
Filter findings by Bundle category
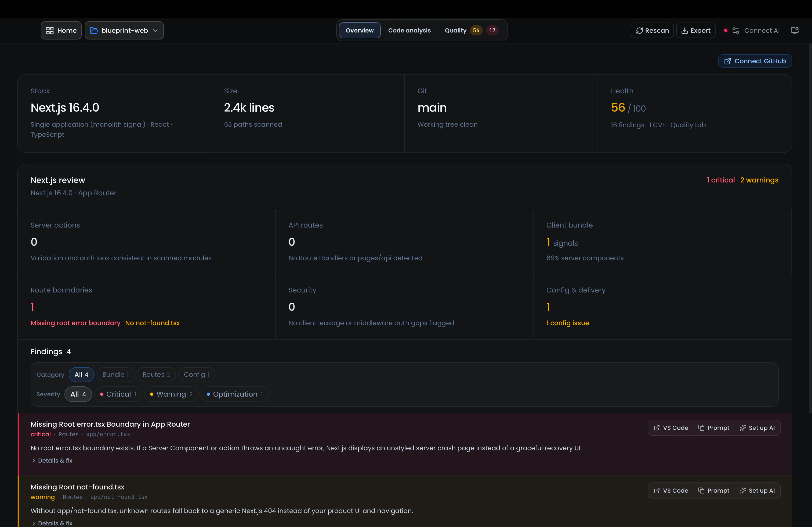coord(115,374)
